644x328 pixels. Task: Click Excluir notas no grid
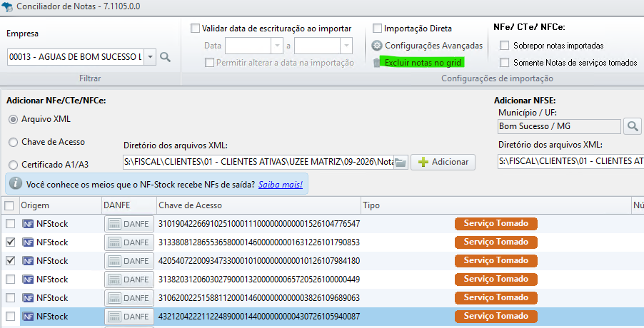point(423,62)
